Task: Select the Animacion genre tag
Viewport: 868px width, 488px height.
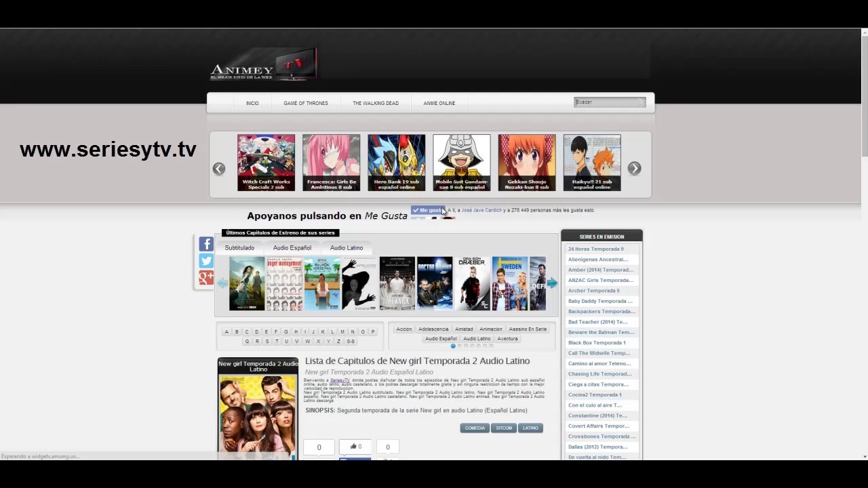Action: point(491,329)
